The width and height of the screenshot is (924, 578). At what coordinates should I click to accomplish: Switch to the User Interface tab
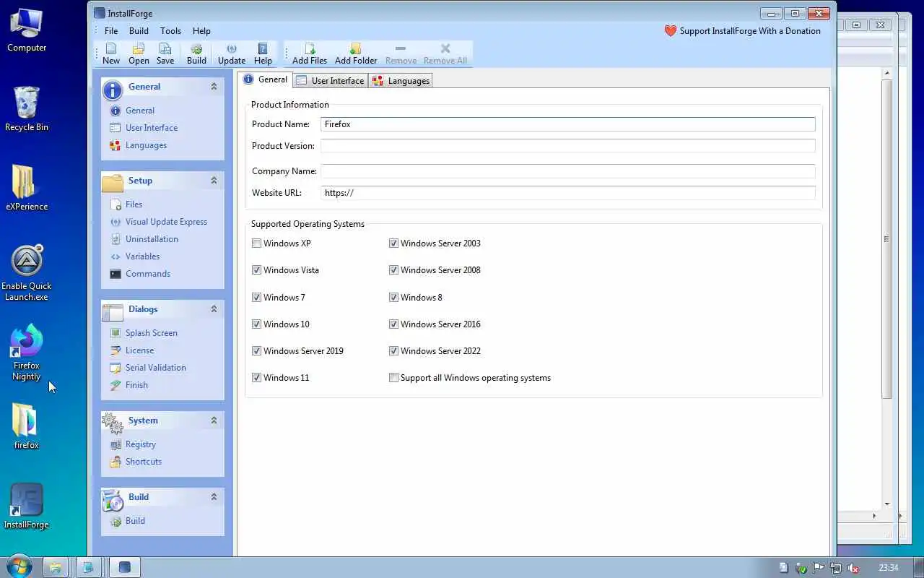331,81
